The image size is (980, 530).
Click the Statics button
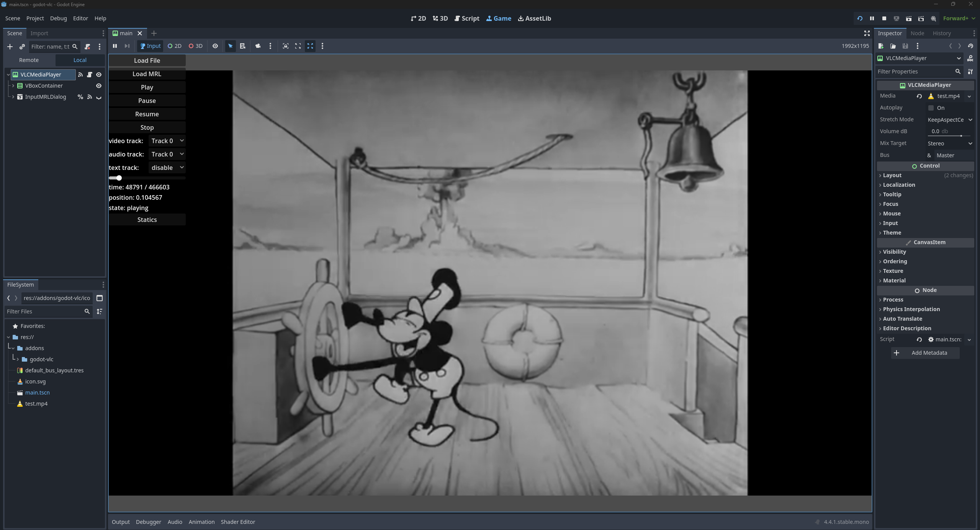pos(147,220)
